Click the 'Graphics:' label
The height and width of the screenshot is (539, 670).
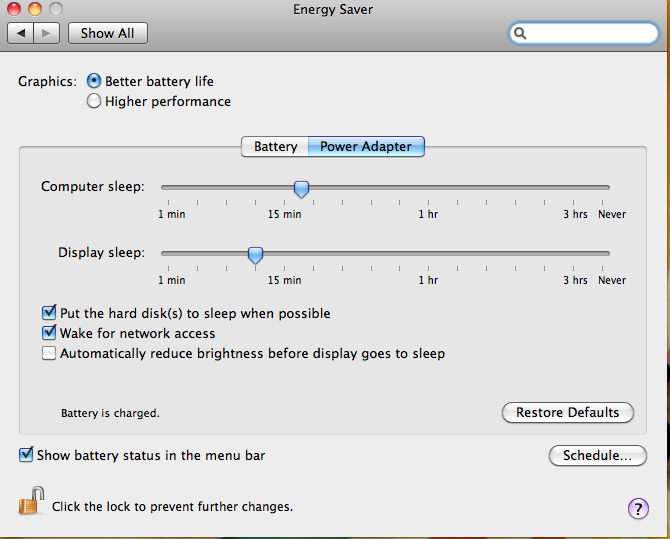tap(47, 81)
